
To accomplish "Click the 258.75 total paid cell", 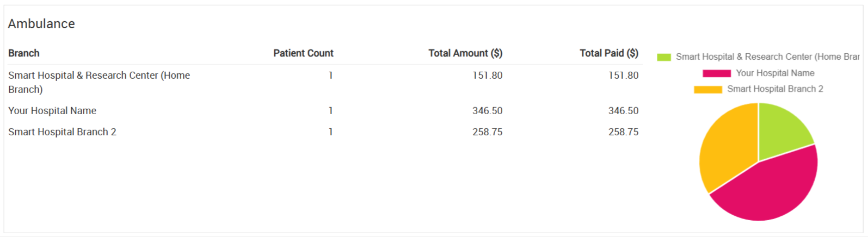I will pyautogui.click(x=624, y=132).
